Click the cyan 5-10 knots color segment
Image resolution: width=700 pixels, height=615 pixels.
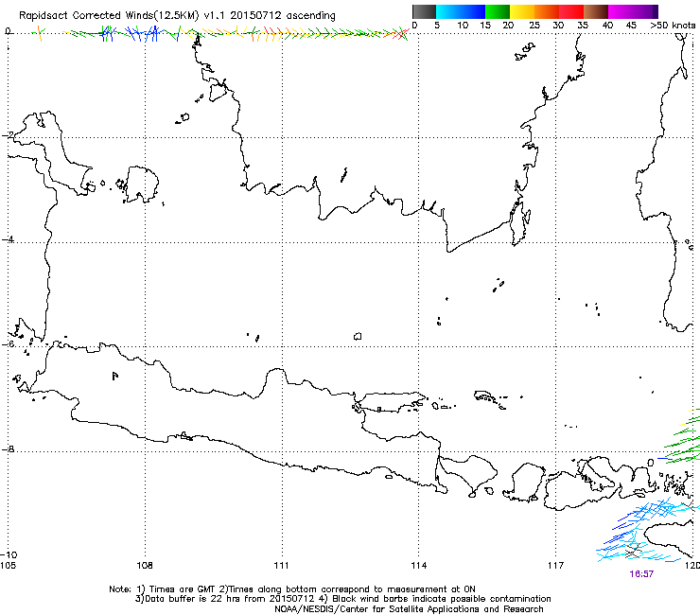(x=448, y=11)
